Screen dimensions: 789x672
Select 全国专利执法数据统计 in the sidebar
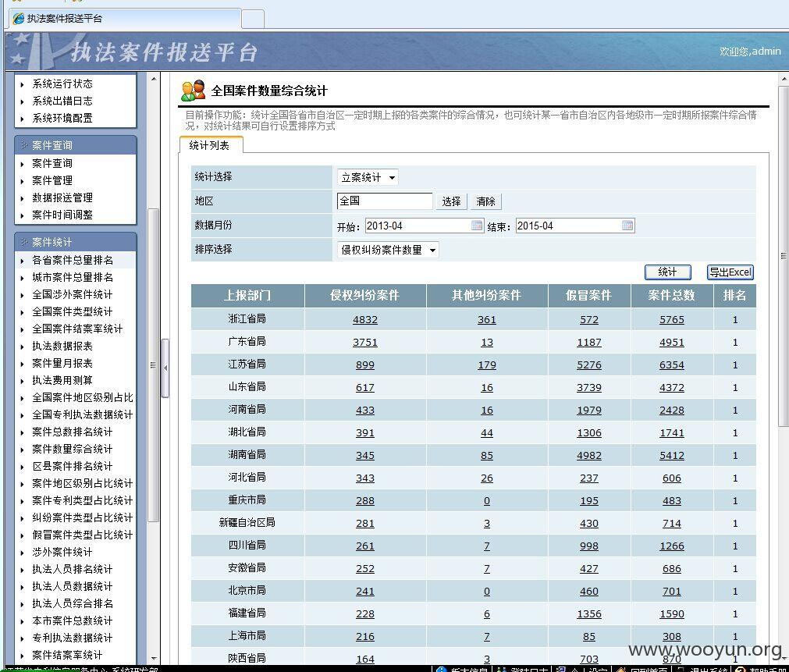tap(83, 414)
